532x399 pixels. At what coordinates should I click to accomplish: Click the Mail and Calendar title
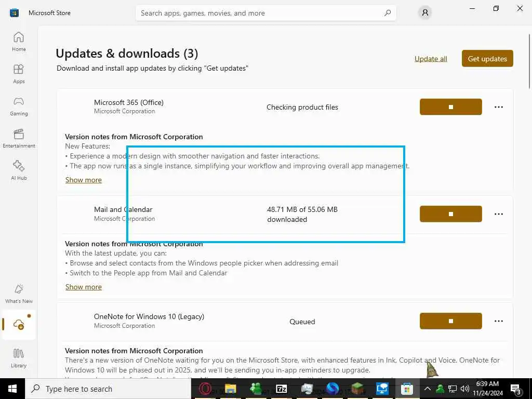(x=123, y=209)
